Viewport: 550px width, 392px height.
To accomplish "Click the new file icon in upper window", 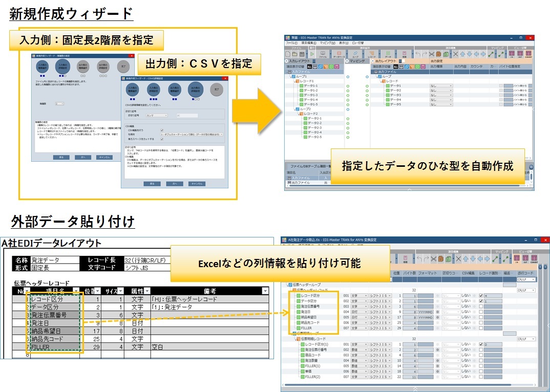I will click(288, 53).
